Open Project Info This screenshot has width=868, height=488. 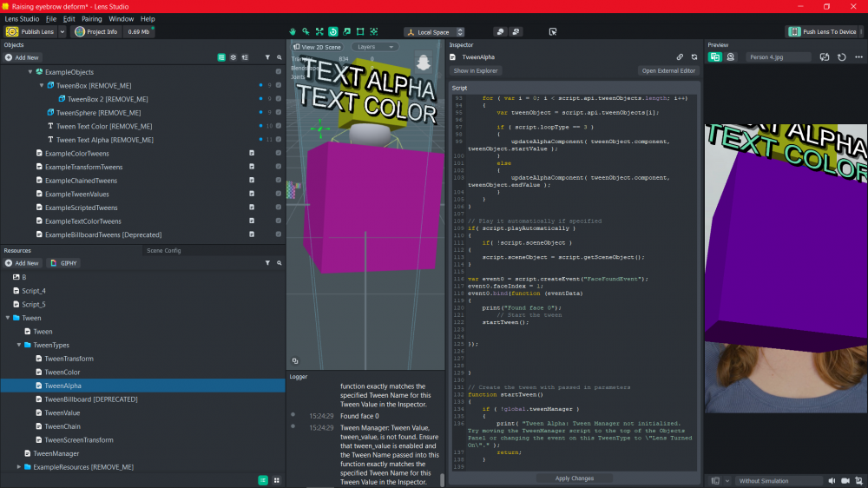tap(96, 31)
